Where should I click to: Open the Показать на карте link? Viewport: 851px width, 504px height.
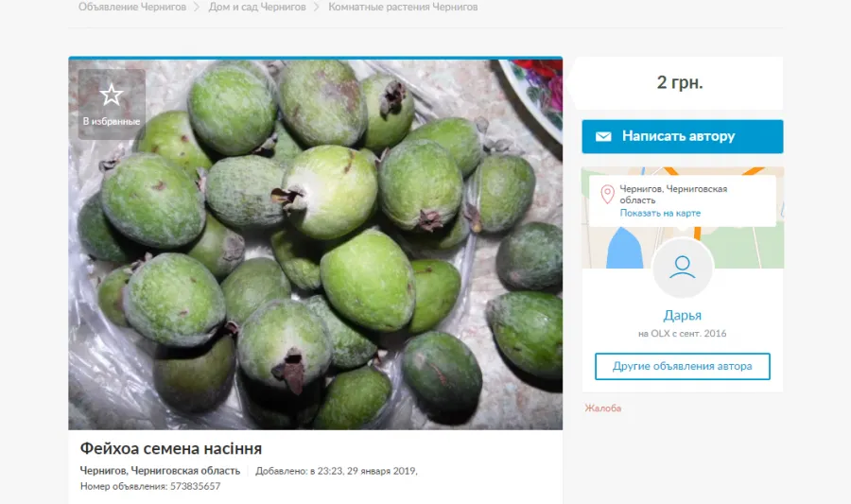coord(660,213)
